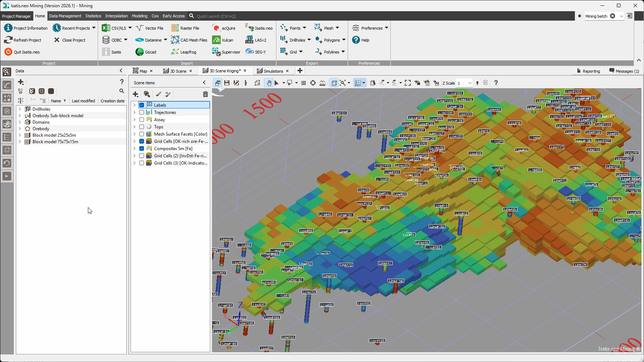Open the Mining batch dropdown arrow

(x=622, y=16)
